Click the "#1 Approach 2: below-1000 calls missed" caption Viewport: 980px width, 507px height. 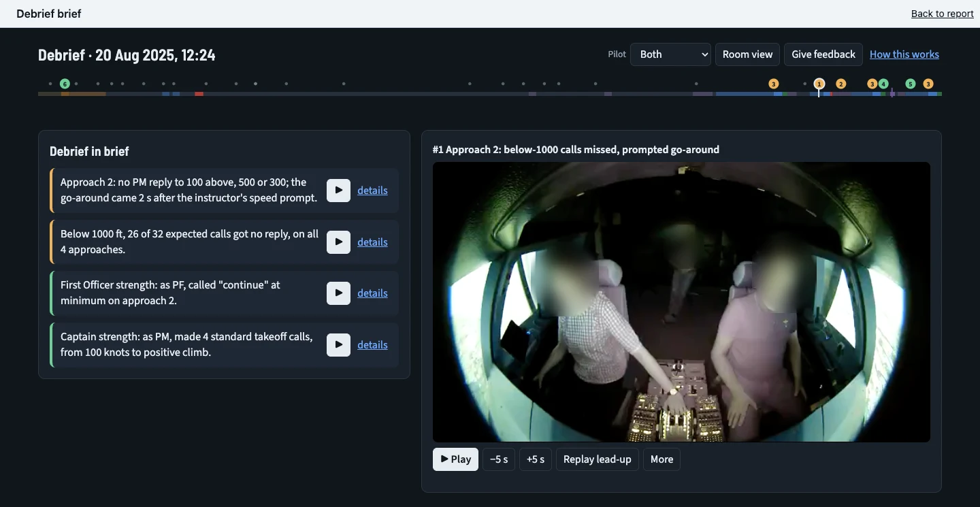tap(576, 150)
